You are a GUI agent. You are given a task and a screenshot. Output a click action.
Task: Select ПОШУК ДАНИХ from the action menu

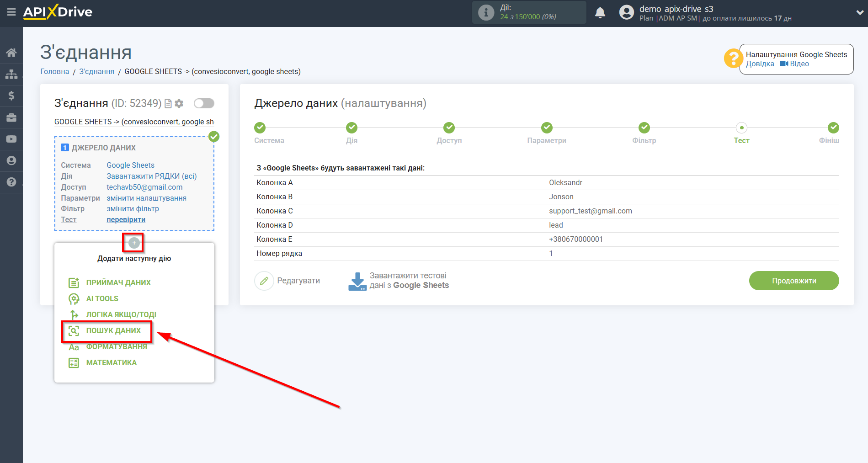[x=113, y=330]
